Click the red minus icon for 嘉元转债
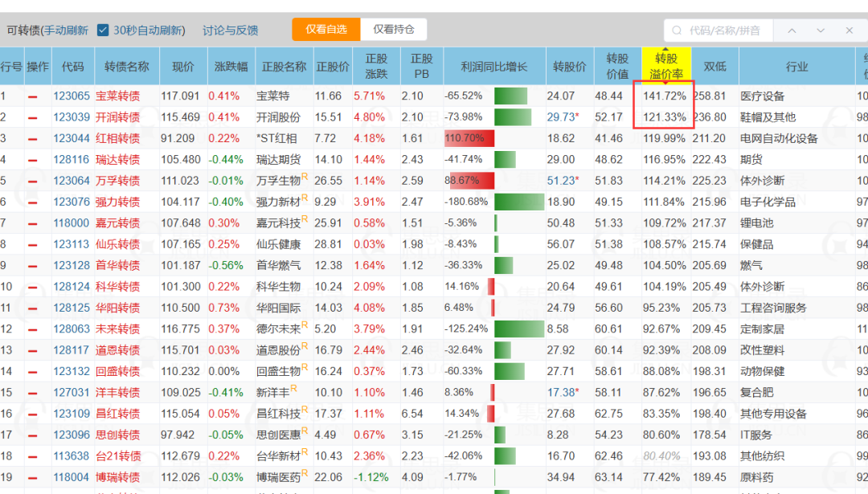This screenshot has height=494, width=868. [x=33, y=223]
